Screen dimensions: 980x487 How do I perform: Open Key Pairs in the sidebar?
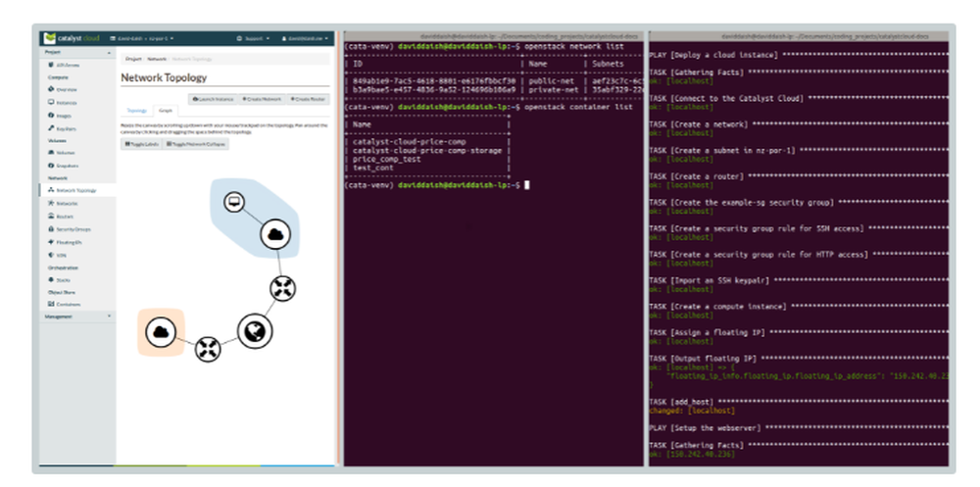tap(63, 128)
